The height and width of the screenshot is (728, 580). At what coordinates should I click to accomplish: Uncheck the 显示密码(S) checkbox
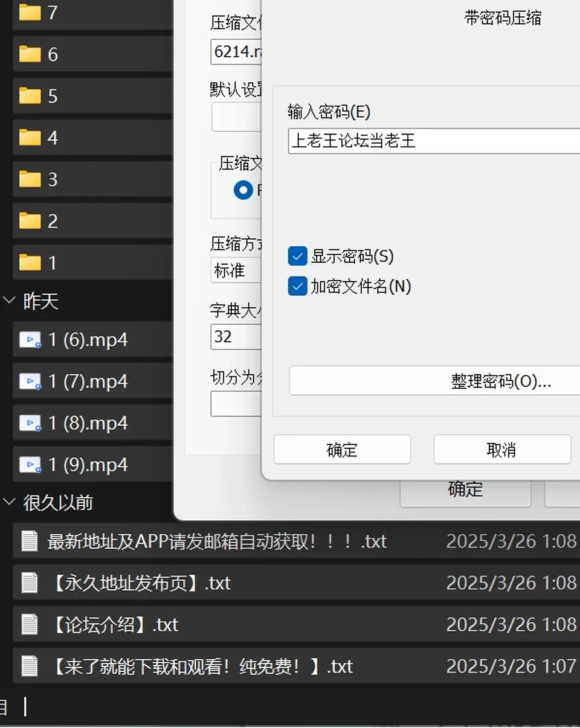297,257
